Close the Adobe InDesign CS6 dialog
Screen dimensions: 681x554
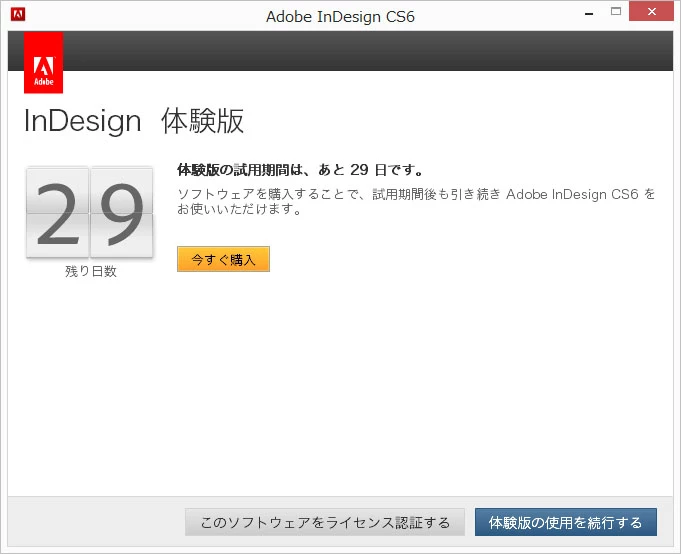pos(651,12)
